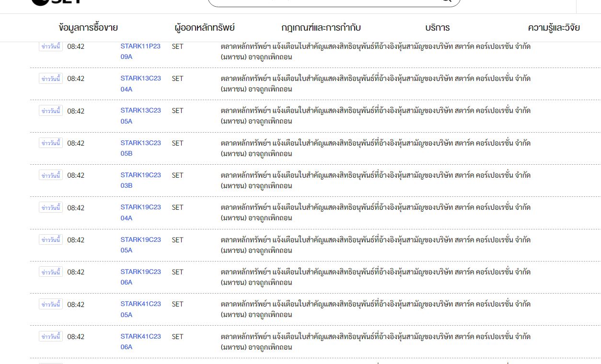Image resolution: width=601 pixels, height=364 pixels.
Task: Open symbol link STARK13C2305B
Action: 140,148
